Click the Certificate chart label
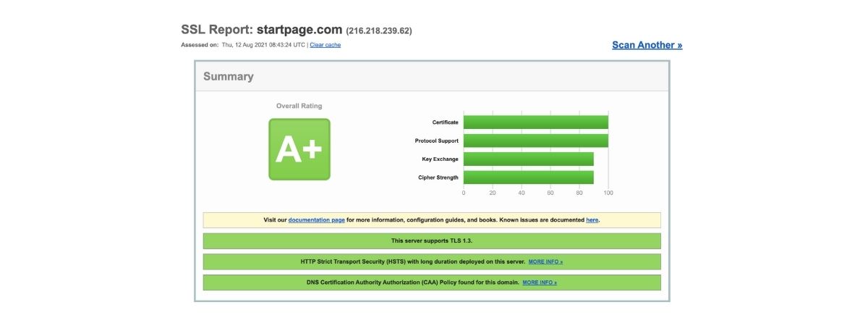This screenshot has width=868, height=326. tap(445, 122)
